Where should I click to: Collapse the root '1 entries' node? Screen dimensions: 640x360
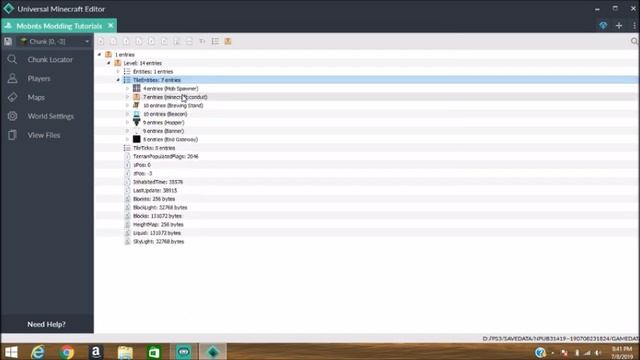[99, 54]
